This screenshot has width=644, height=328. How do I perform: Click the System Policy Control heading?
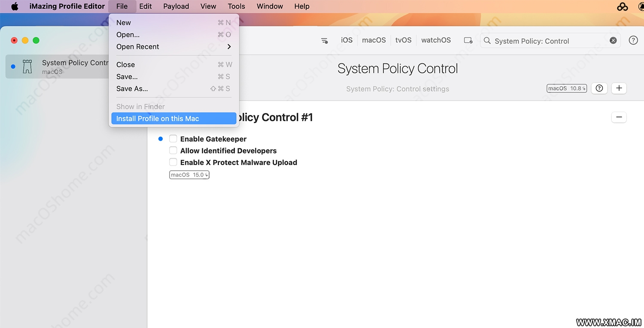(398, 69)
